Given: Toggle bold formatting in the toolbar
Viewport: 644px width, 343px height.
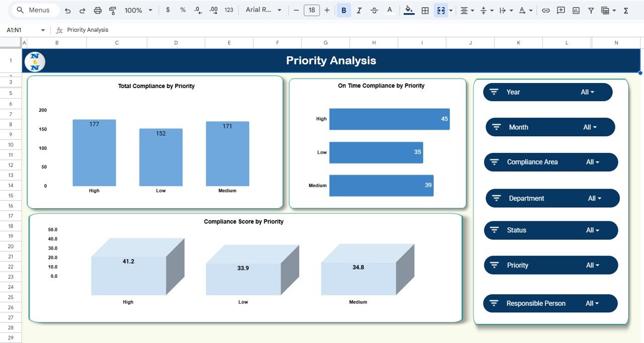Looking at the screenshot, I should pyautogui.click(x=343, y=10).
